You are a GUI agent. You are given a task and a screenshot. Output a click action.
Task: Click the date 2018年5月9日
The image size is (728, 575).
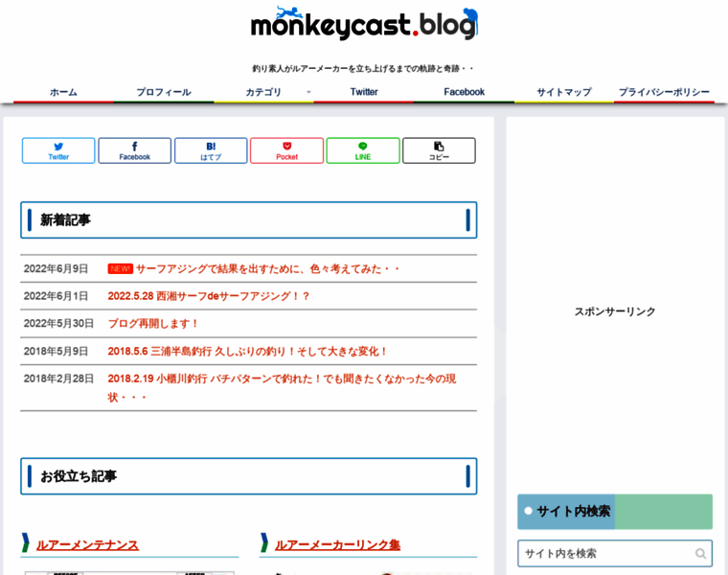point(56,351)
